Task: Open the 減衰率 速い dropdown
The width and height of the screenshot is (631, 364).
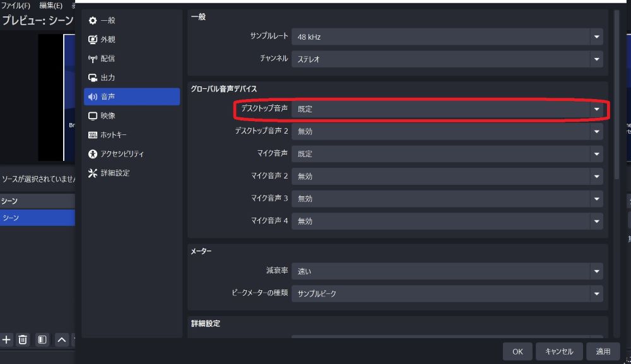Action: tap(447, 271)
